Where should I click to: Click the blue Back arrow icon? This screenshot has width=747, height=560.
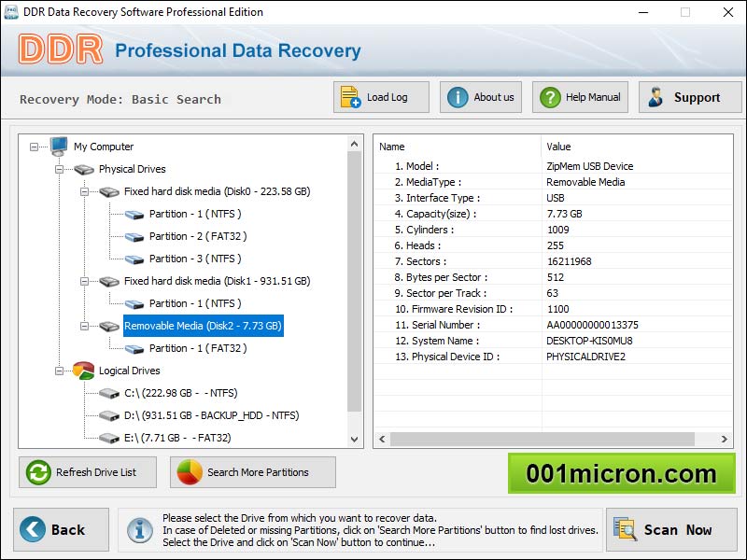33,529
